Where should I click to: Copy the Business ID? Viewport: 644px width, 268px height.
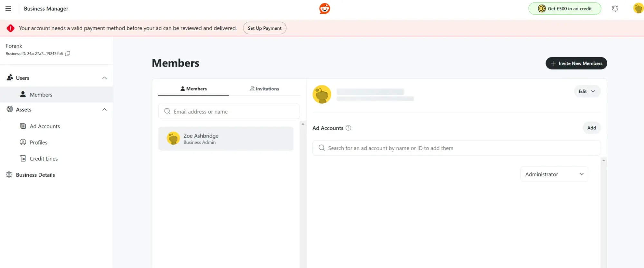click(x=68, y=54)
